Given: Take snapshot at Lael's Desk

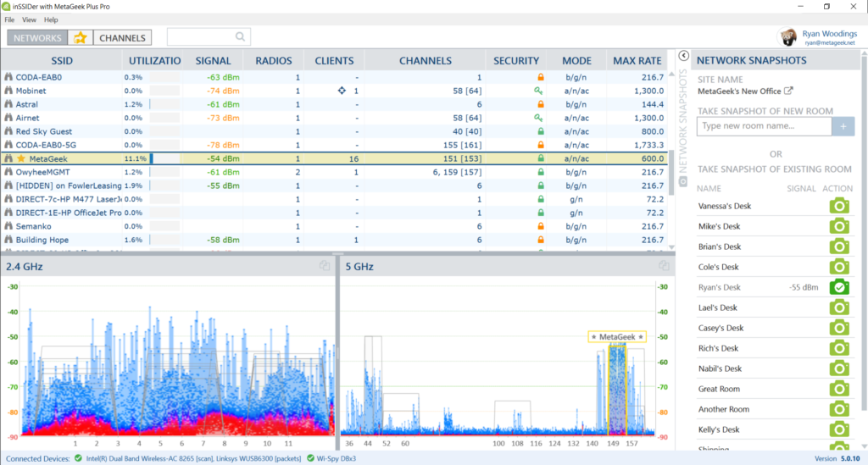Looking at the screenshot, I should 839,307.
